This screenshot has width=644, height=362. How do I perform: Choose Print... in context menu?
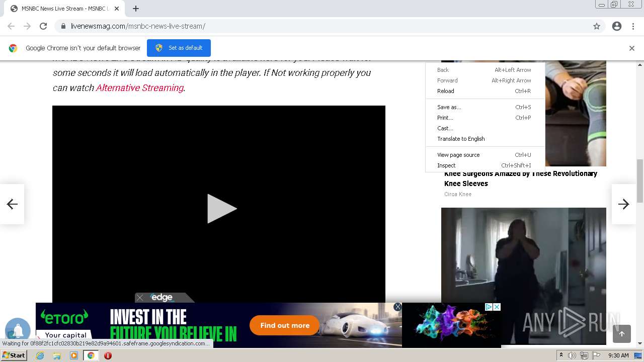coord(485,118)
